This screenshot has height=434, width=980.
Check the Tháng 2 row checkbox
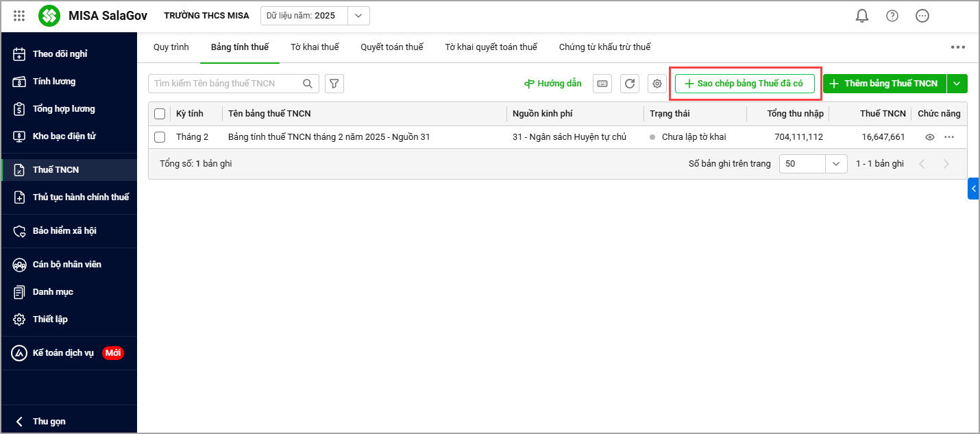(160, 137)
